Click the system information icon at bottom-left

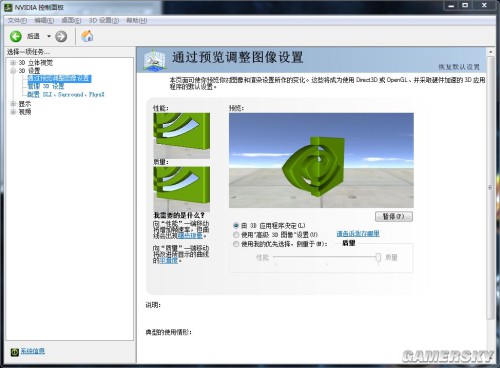(x=14, y=352)
